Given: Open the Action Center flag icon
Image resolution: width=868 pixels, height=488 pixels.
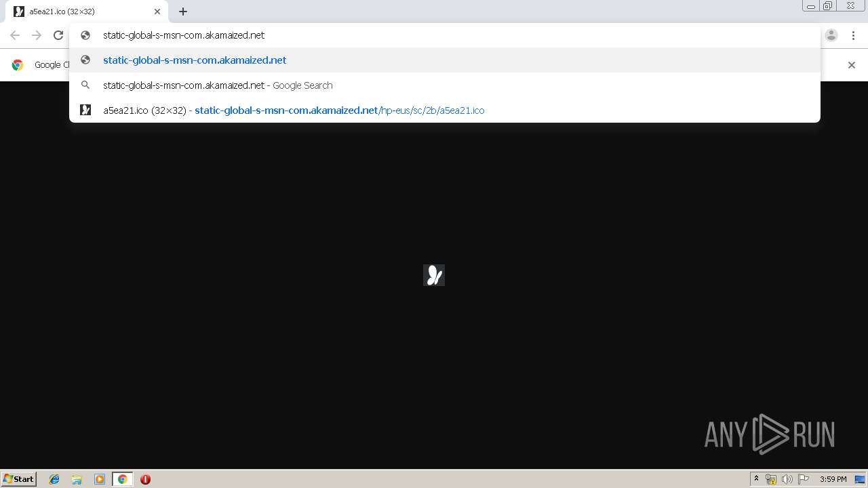Looking at the screenshot, I should click(804, 479).
